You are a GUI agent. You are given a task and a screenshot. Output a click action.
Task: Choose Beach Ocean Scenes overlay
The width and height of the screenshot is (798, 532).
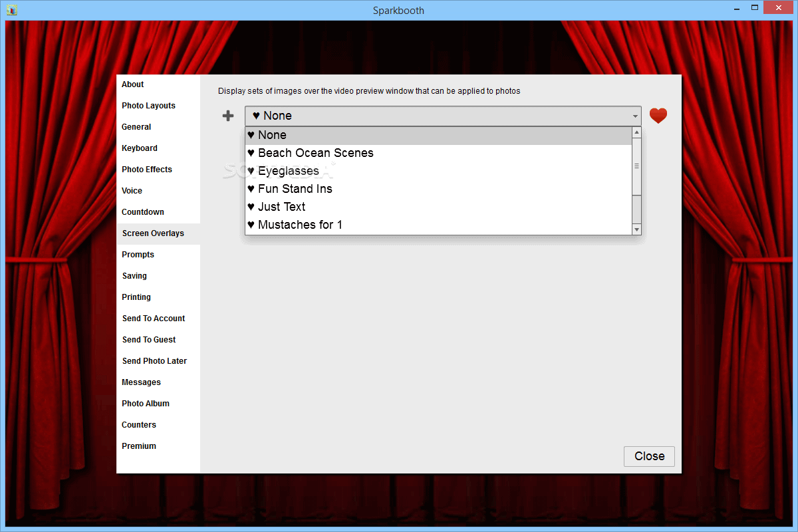[x=438, y=153]
